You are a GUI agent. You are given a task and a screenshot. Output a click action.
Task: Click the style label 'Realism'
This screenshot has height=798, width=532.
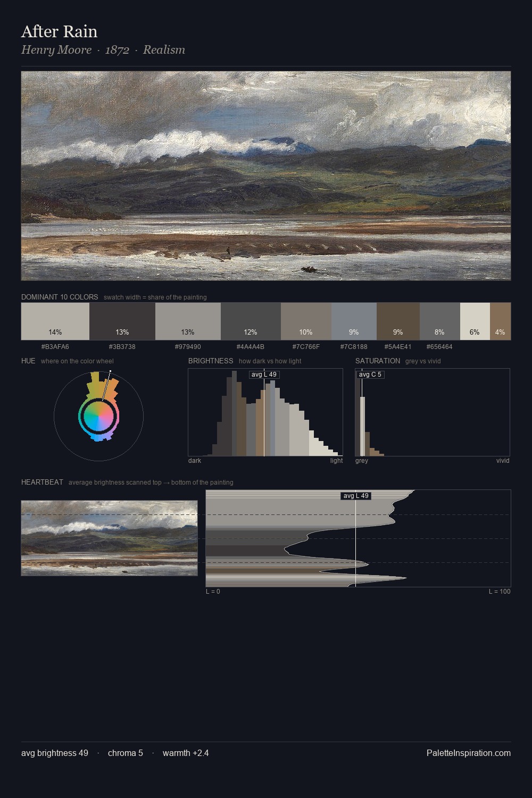(x=164, y=50)
